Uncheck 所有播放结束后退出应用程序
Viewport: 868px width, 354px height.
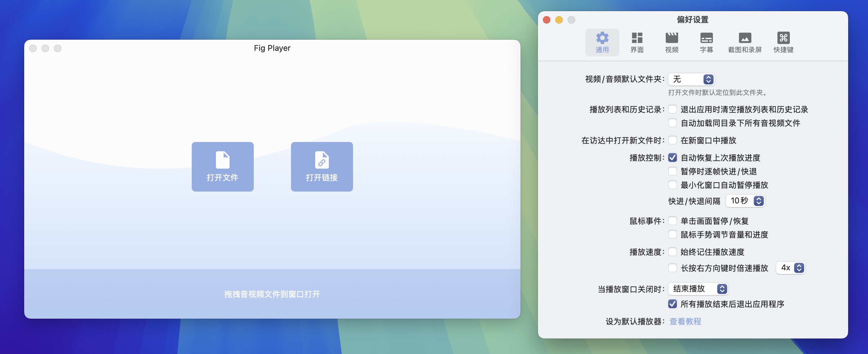pyautogui.click(x=673, y=304)
